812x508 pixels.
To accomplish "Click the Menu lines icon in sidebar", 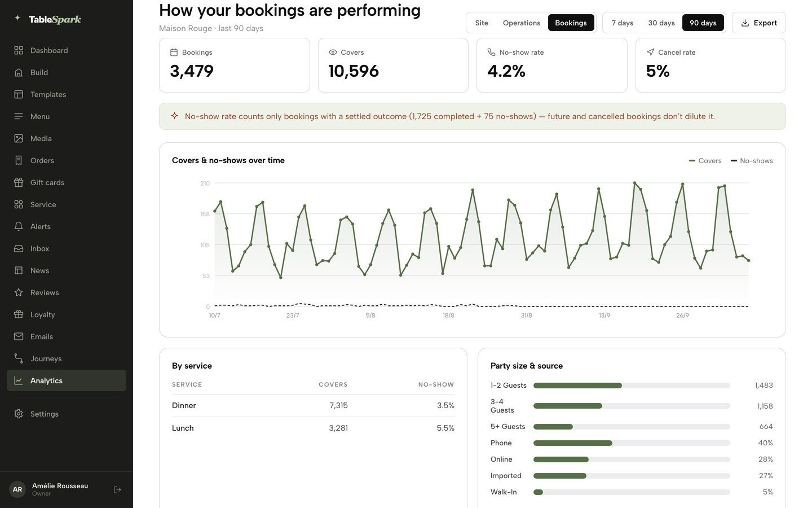I will [x=19, y=116].
